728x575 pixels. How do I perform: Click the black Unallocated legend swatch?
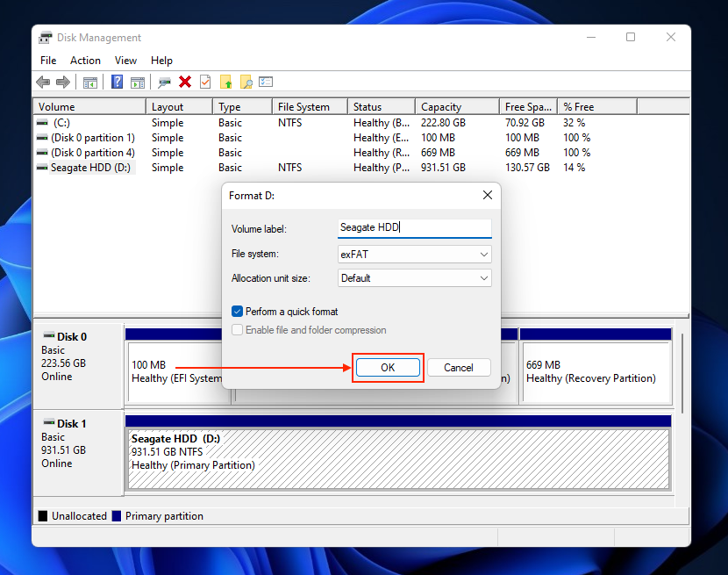pos(43,516)
